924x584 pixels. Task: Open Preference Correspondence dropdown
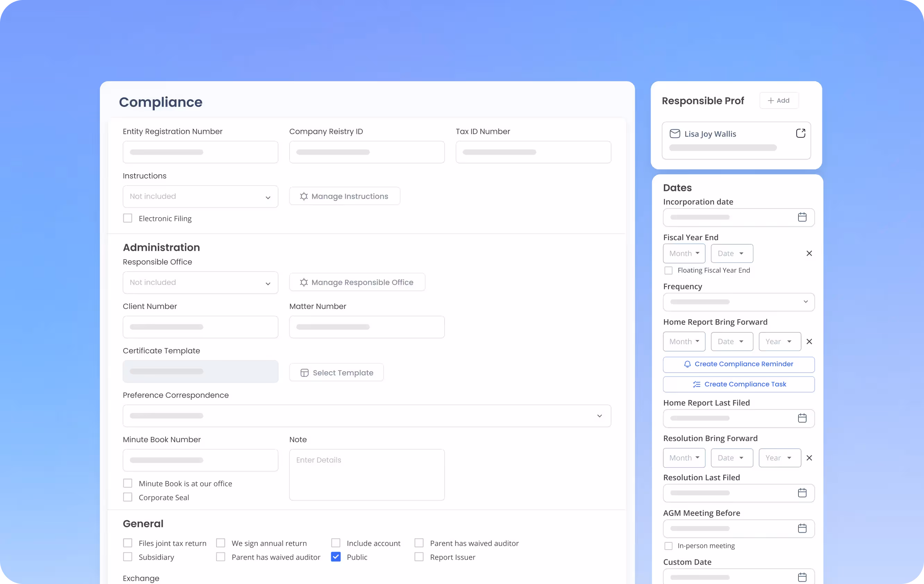367,416
